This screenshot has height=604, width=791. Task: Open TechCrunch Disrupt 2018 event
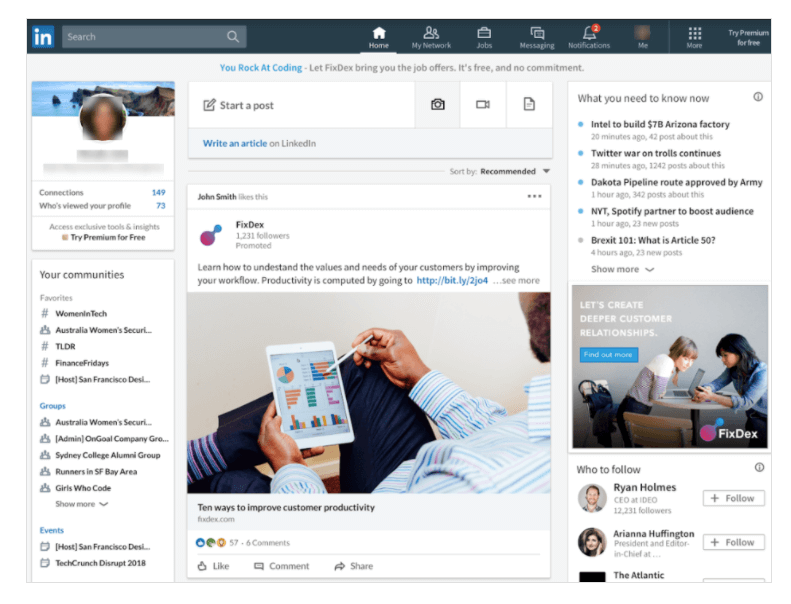(x=93, y=563)
